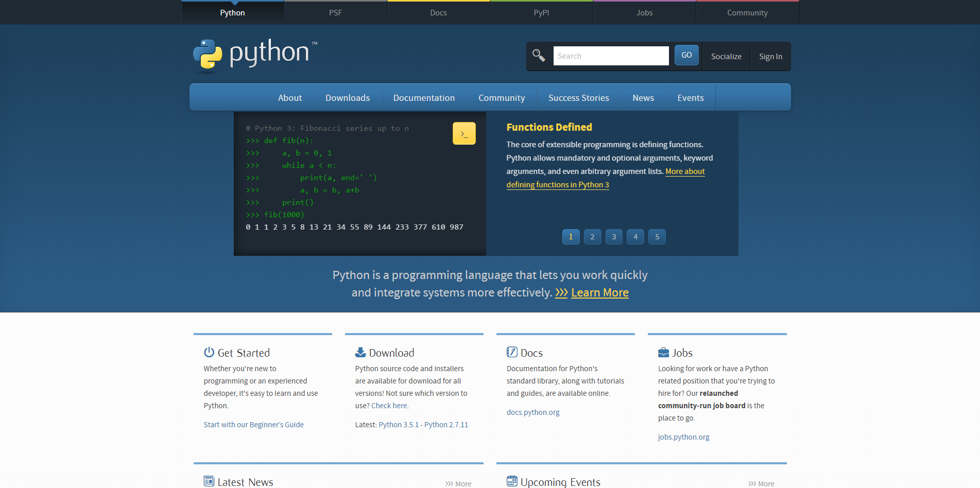Focus the Search input field
The height and width of the screenshot is (488, 980).
[611, 56]
